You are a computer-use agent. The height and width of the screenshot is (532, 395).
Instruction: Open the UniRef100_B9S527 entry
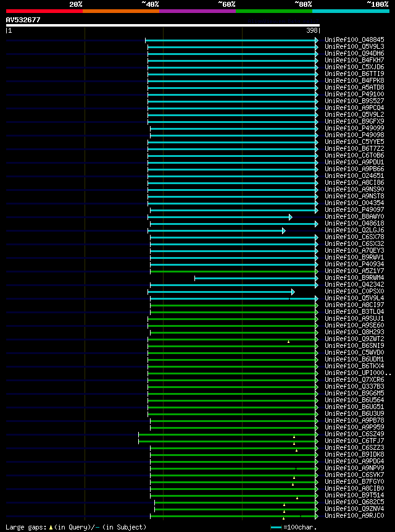pos(354,101)
